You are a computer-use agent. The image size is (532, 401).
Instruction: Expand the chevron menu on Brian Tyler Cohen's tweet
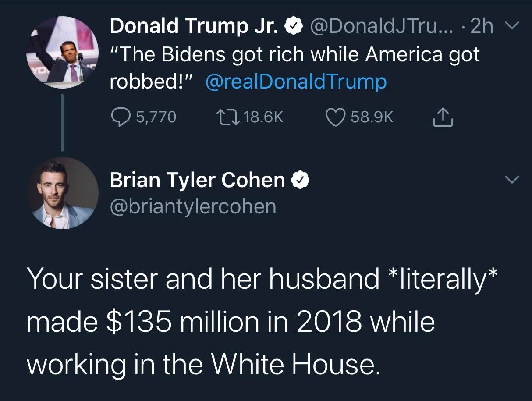(x=511, y=180)
